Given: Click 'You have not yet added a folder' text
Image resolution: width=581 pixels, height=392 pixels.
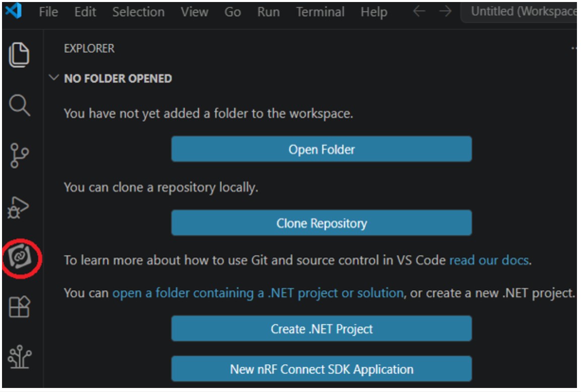Looking at the screenshot, I should point(208,113).
